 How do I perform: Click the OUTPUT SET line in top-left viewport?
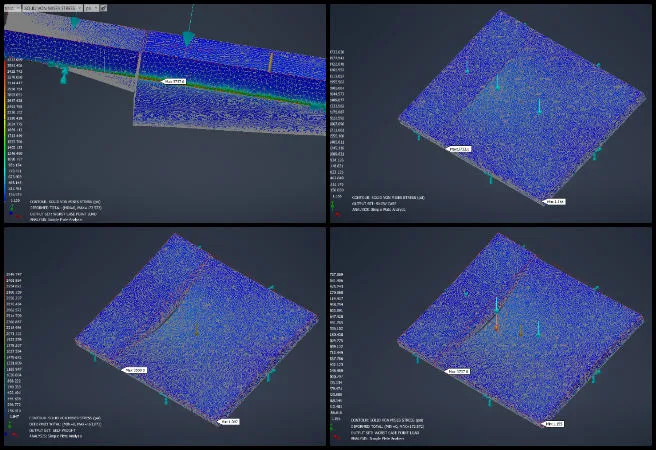(63, 214)
